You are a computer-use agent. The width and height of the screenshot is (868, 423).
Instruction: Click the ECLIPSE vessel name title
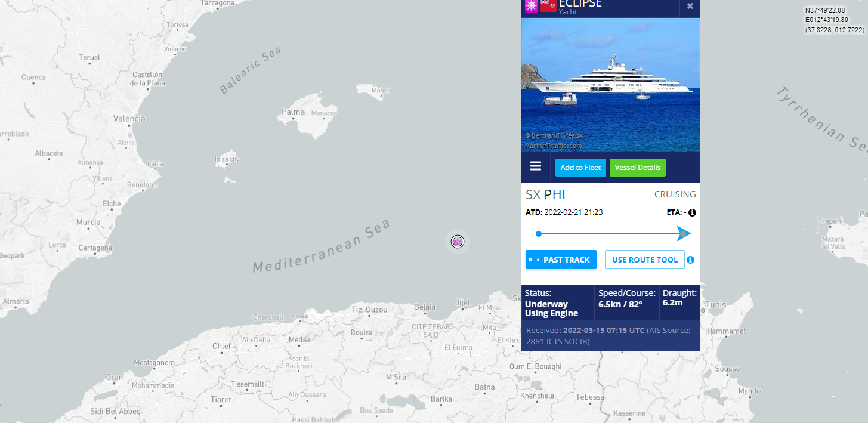[580, 4]
